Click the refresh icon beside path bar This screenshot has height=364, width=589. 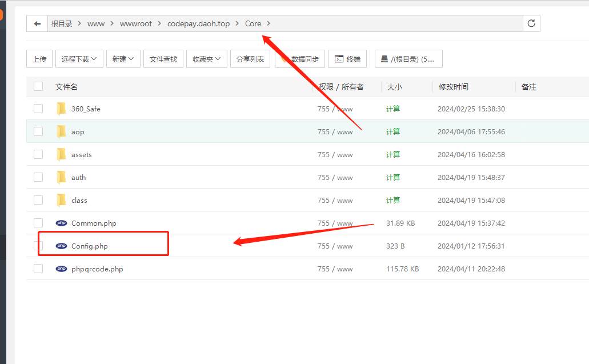tap(531, 23)
